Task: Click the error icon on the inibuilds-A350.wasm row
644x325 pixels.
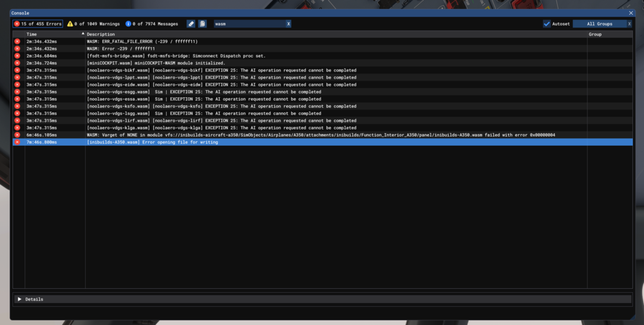Action: (17, 142)
